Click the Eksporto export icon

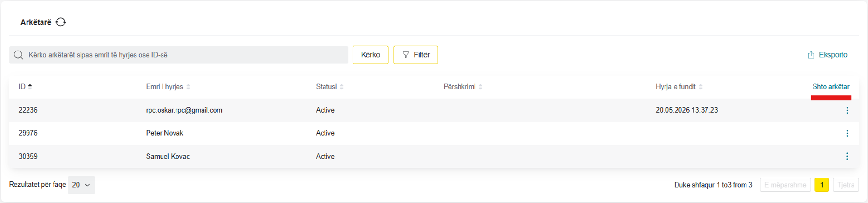[x=811, y=55]
